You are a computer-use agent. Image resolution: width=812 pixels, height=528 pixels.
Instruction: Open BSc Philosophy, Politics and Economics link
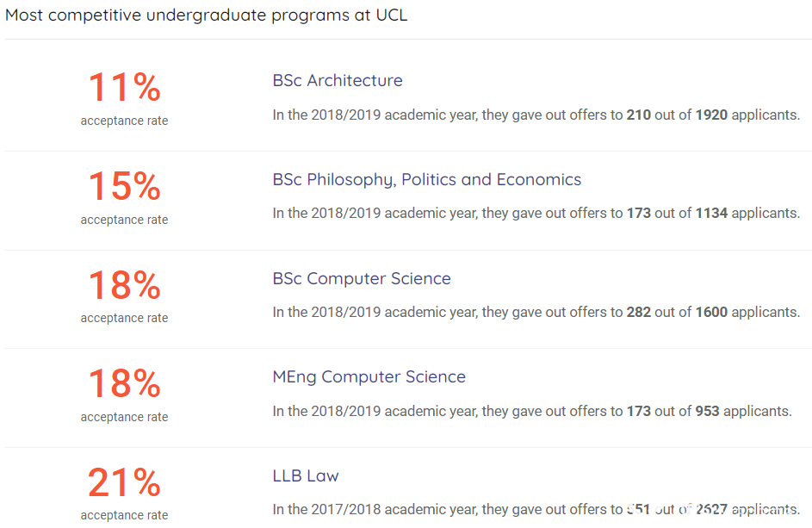click(427, 180)
